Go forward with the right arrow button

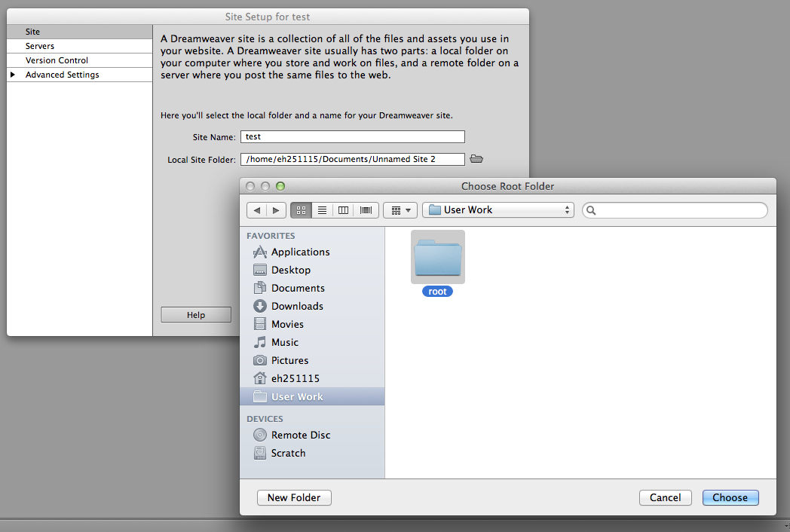(x=276, y=210)
